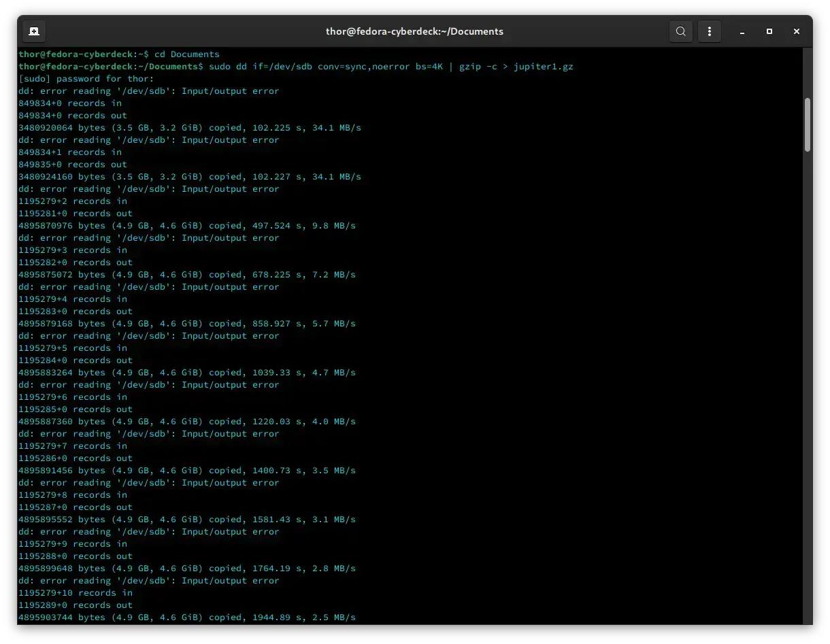Viewport: 830px width, 644px height.
Task: Click '1195279+4 records in' line
Action: point(73,299)
